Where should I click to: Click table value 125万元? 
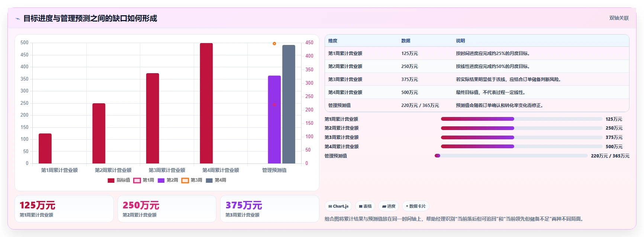[409, 53]
